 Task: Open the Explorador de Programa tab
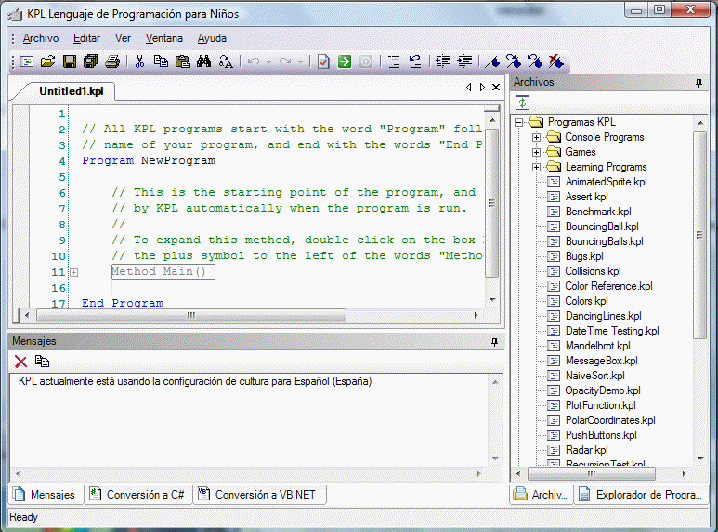pos(641,494)
